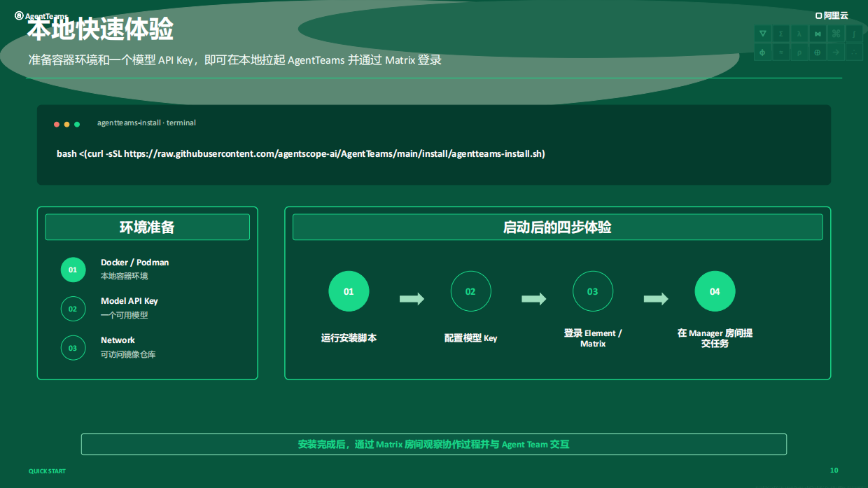Select the 02 circle beside Model API Key
Viewport: 868px width, 488px height.
point(73,309)
